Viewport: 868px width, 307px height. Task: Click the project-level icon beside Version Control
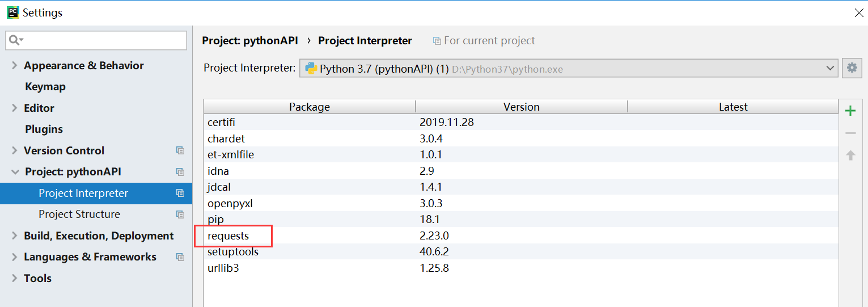coord(180,150)
